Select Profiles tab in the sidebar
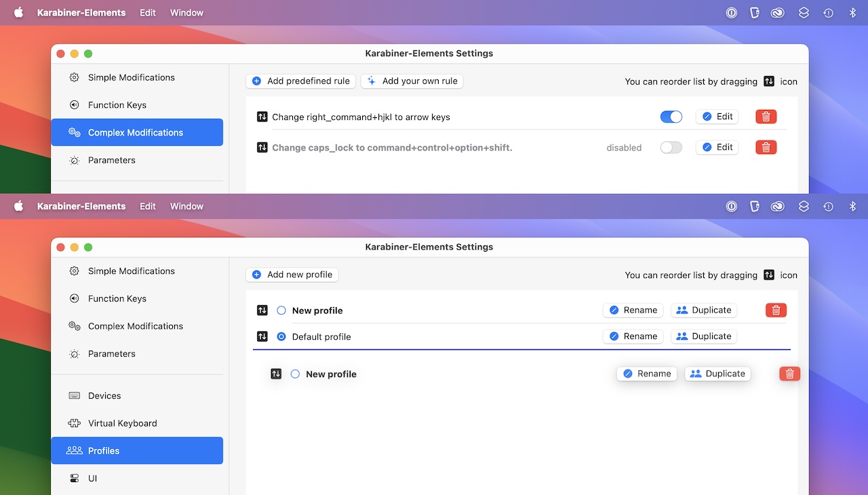This screenshot has width=868, height=495. 137,450
